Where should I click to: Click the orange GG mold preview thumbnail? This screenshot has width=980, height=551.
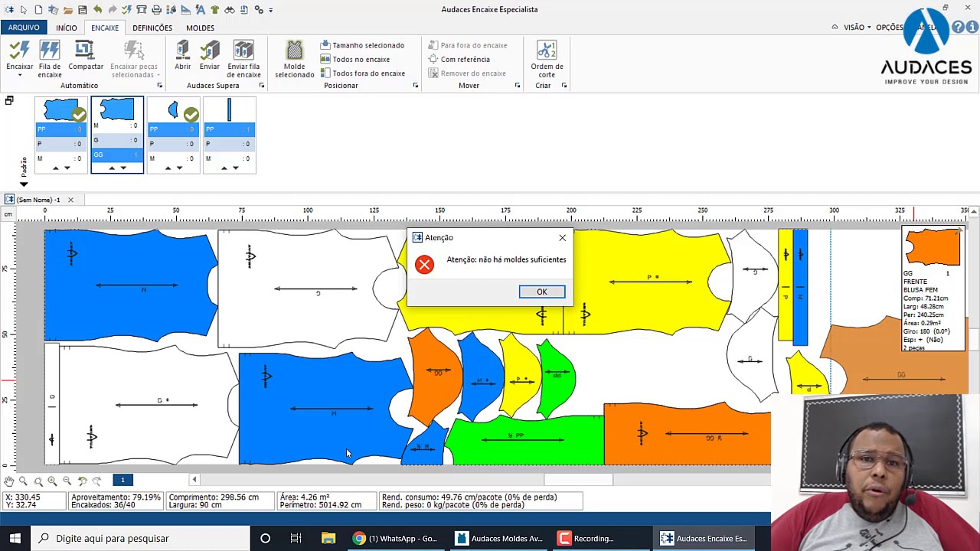(933, 247)
